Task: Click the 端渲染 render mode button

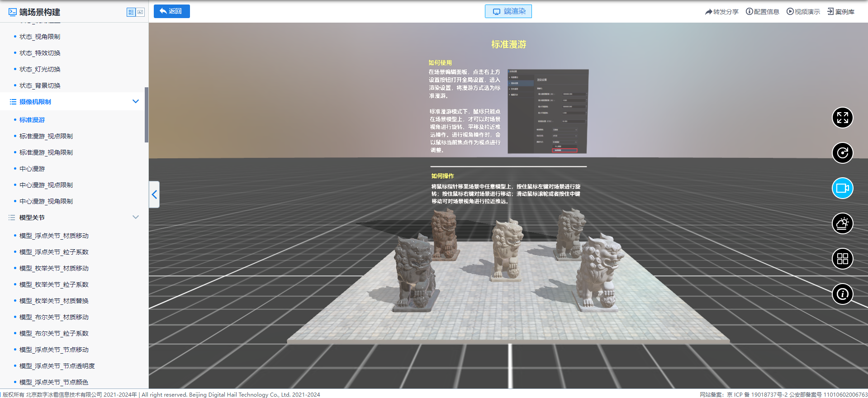Action: click(x=508, y=11)
